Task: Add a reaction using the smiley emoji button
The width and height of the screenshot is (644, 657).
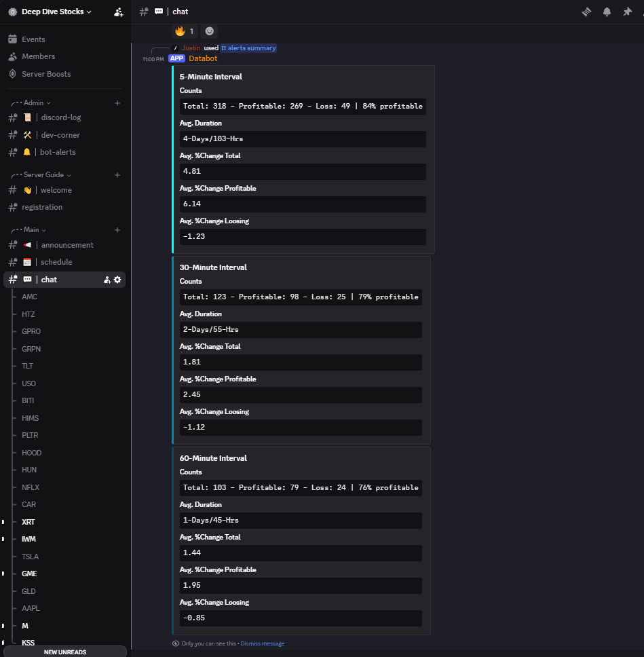Action: click(x=208, y=31)
